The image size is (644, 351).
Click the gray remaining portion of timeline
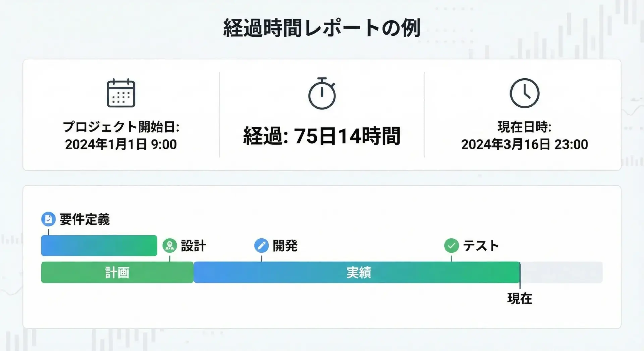[x=561, y=272]
